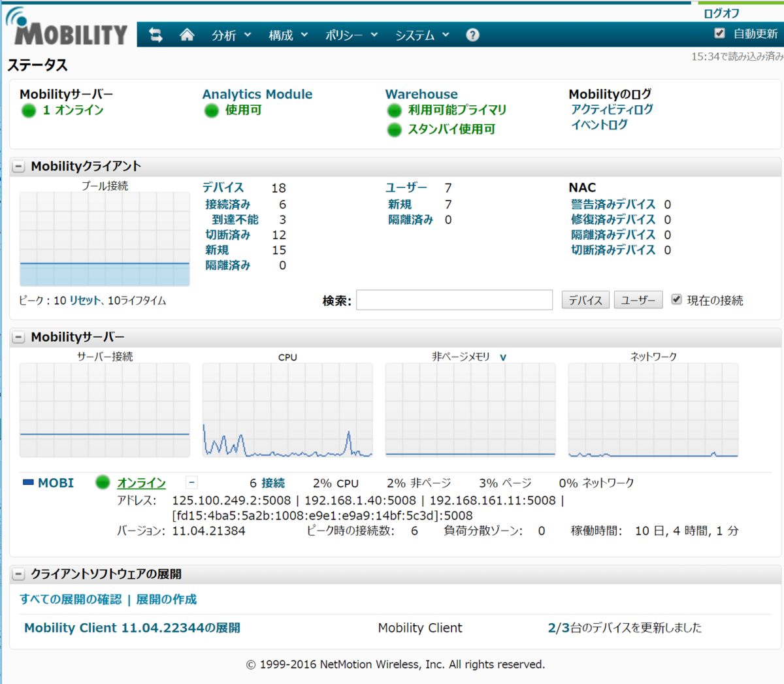Image resolution: width=784 pixels, height=684 pixels.
Task: Open the Analytics Module link
Action: coord(257,94)
